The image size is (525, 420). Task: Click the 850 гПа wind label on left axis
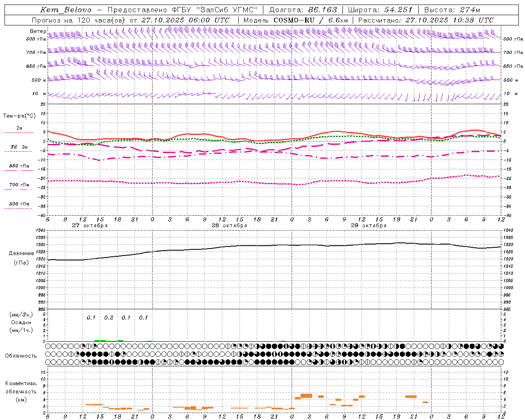[36, 66]
